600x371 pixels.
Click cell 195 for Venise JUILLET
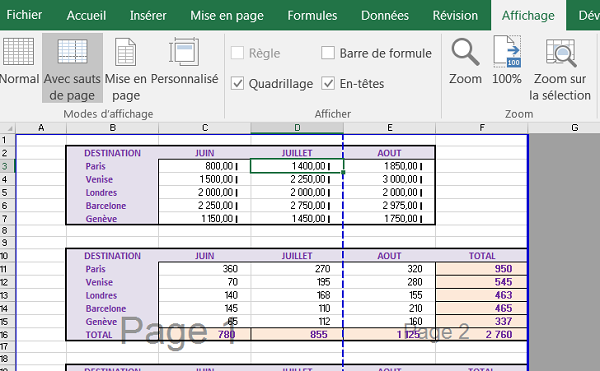pyautogui.click(x=297, y=282)
